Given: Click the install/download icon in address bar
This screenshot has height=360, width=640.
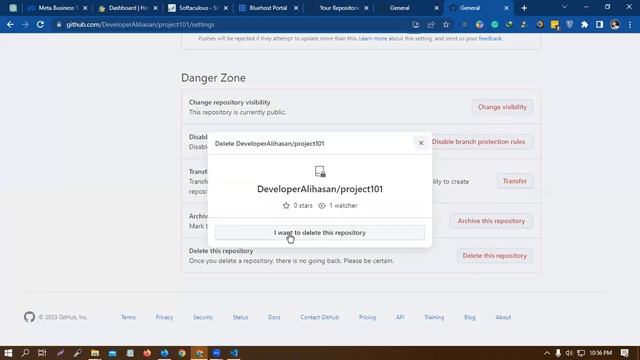Looking at the screenshot, I should click(x=416, y=24).
